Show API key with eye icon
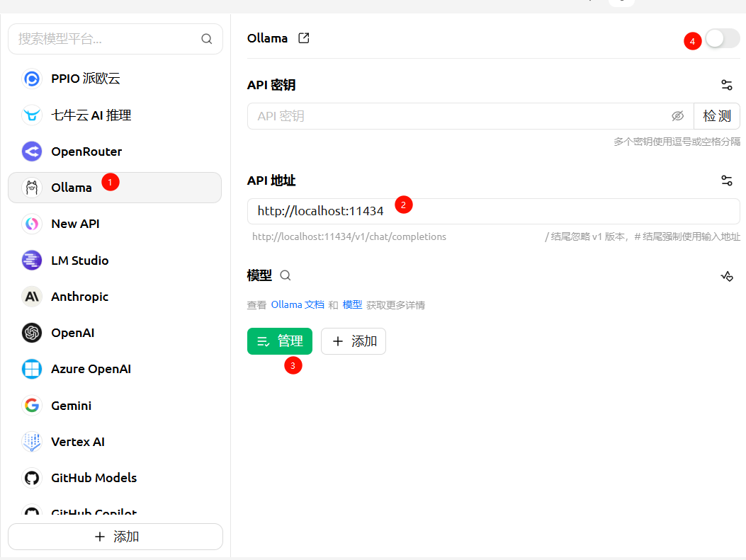The height and width of the screenshot is (560, 746). click(677, 116)
